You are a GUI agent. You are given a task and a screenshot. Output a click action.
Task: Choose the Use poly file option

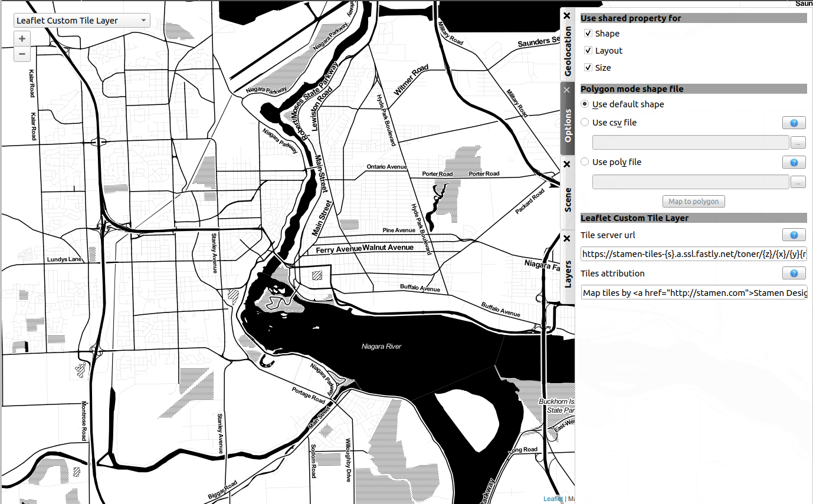(x=585, y=162)
